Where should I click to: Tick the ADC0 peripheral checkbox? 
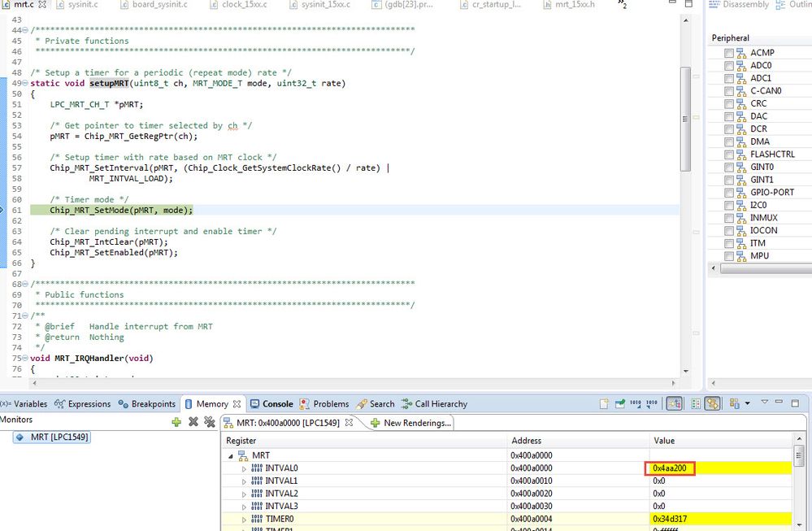tap(728, 66)
